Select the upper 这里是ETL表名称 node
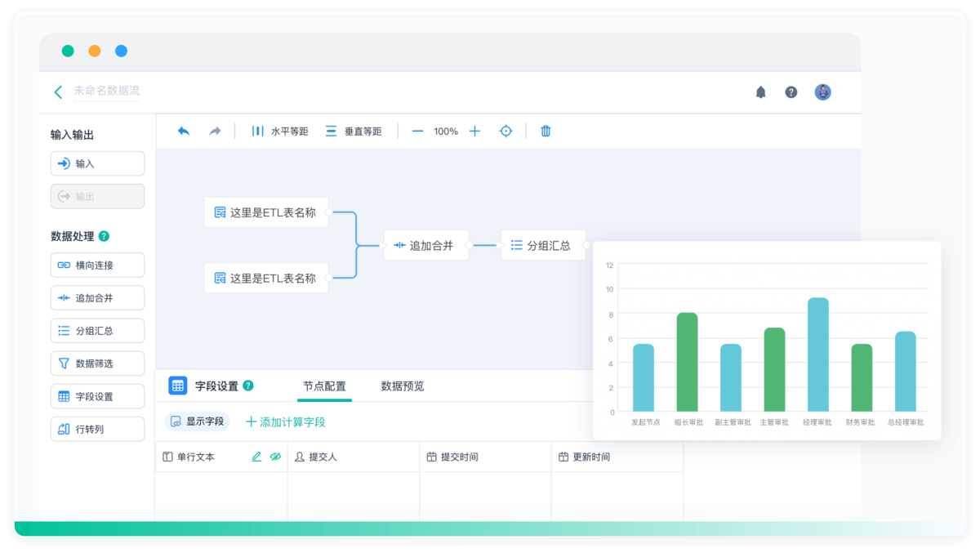 266,212
